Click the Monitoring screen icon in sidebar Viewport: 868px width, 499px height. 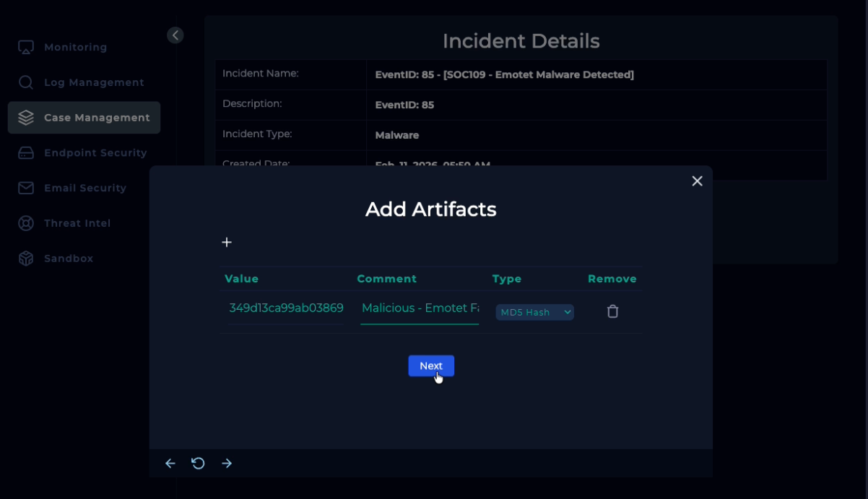[26, 48]
